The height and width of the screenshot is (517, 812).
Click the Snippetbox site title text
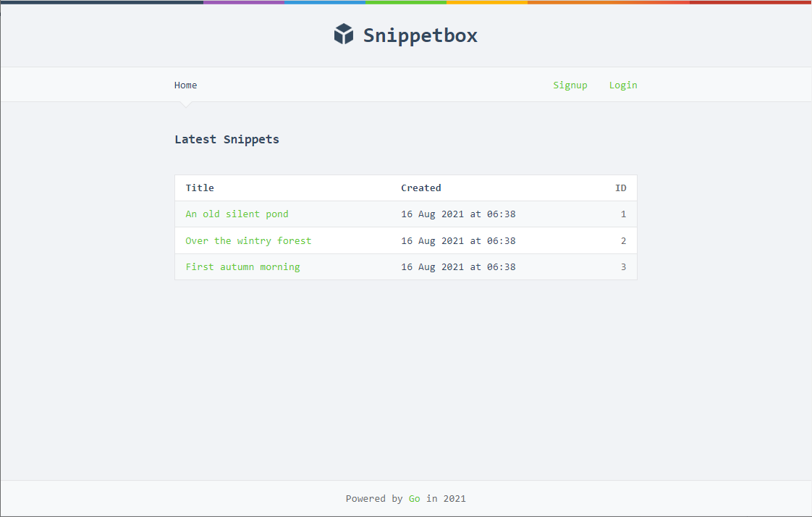tap(420, 34)
